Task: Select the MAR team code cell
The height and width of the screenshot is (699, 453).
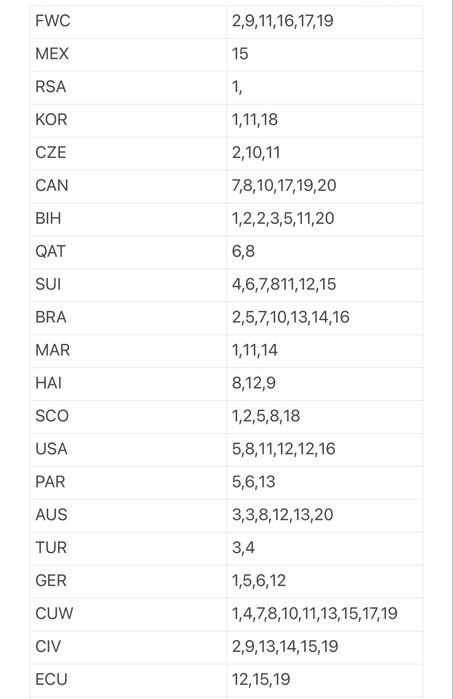Action: (x=128, y=351)
